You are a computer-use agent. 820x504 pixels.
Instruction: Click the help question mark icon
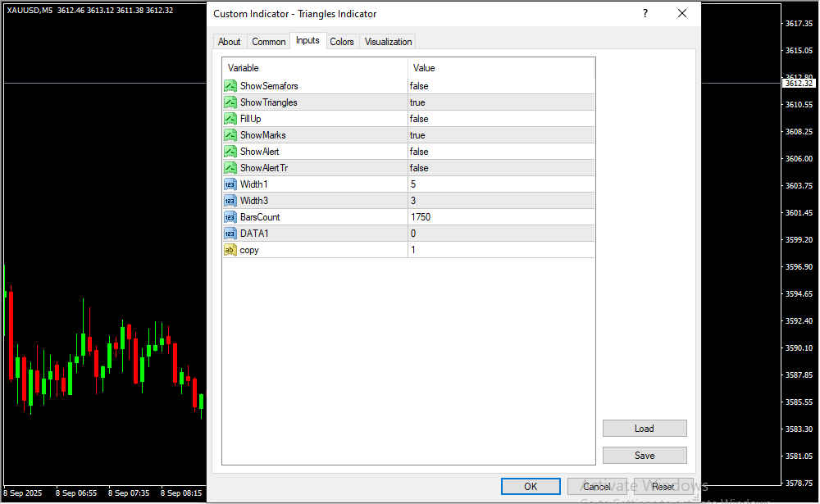coord(645,14)
